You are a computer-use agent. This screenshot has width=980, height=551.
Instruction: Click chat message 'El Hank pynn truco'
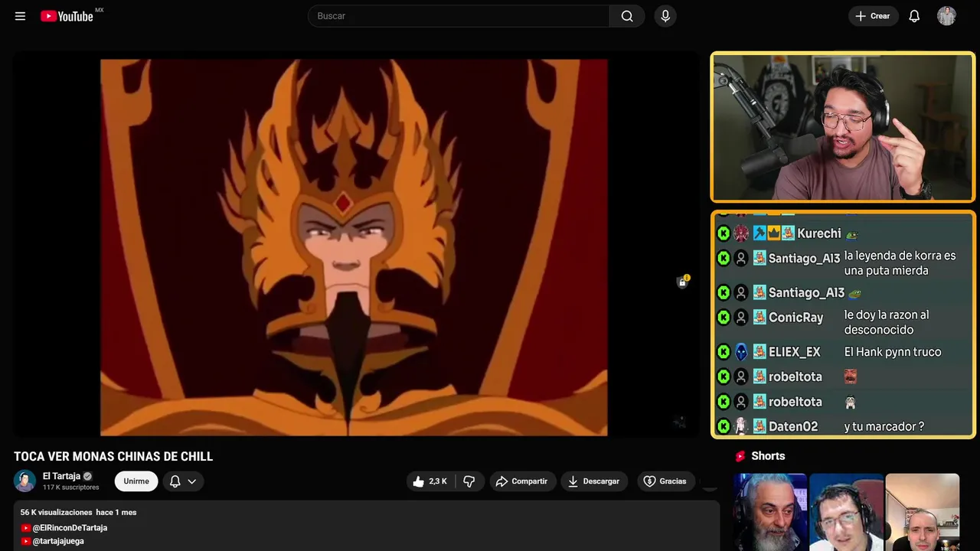pyautogui.click(x=893, y=352)
